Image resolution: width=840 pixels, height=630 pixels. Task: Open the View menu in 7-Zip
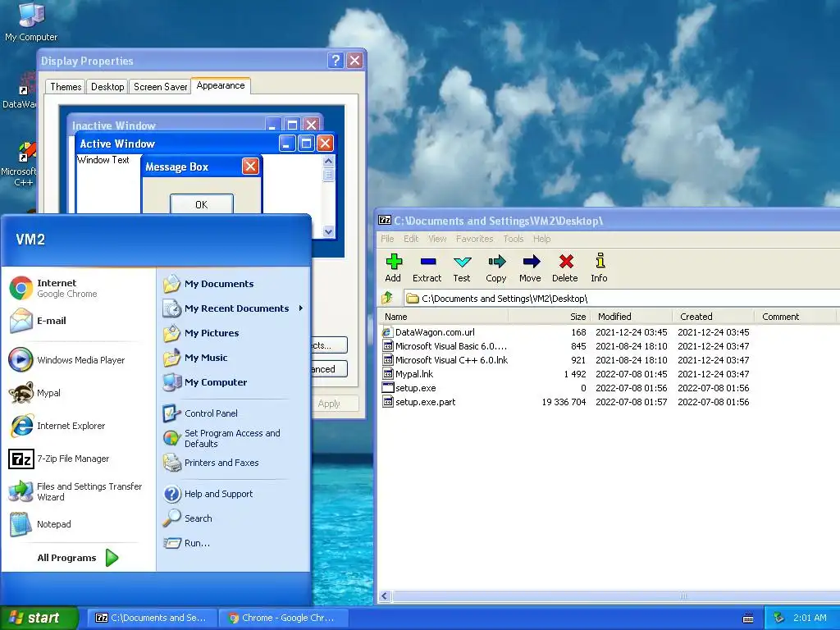(x=437, y=239)
